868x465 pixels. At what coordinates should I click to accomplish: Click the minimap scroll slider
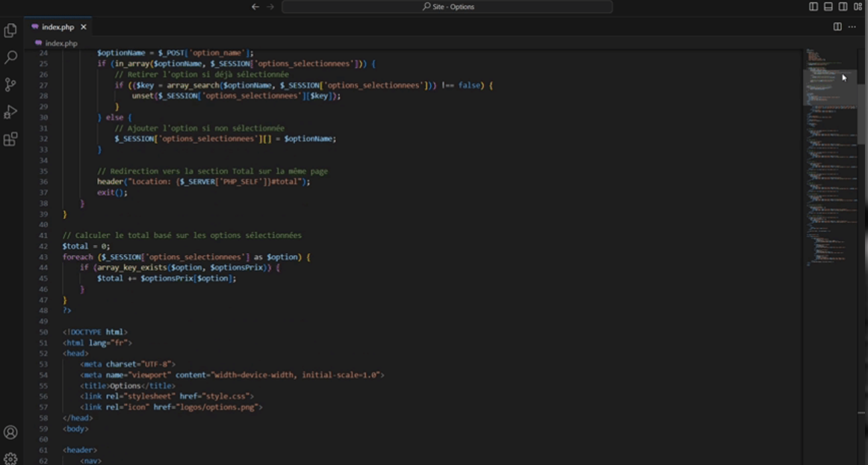point(829,87)
